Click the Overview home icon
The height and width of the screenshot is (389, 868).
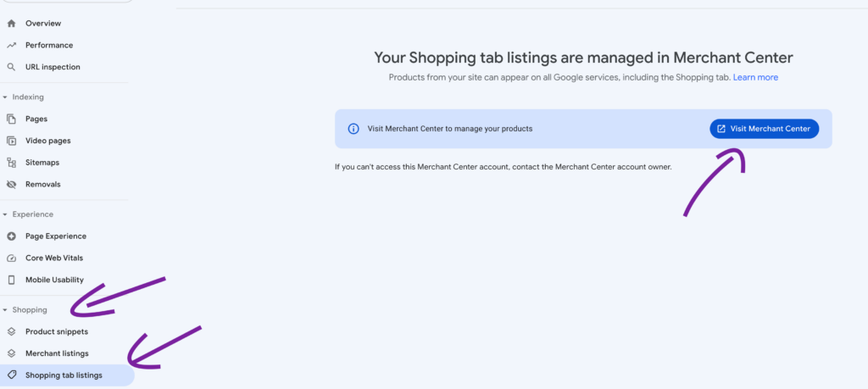click(x=11, y=24)
